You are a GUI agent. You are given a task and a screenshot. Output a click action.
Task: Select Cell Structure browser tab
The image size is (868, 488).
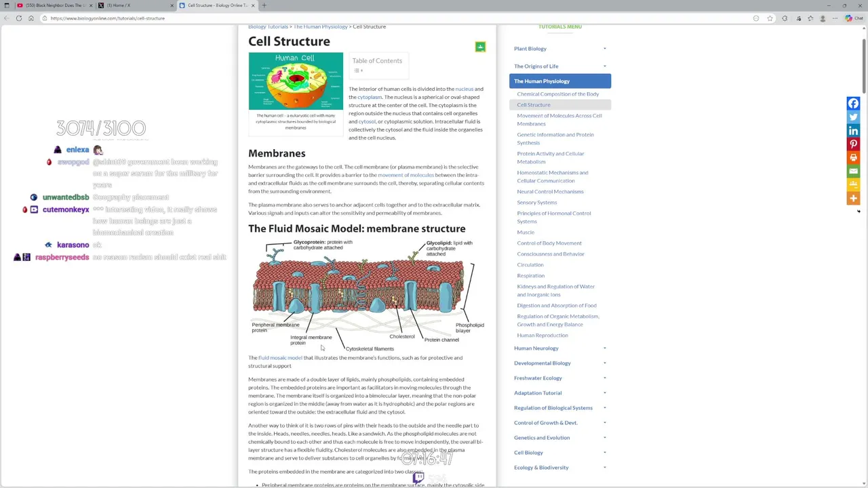coord(217,5)
